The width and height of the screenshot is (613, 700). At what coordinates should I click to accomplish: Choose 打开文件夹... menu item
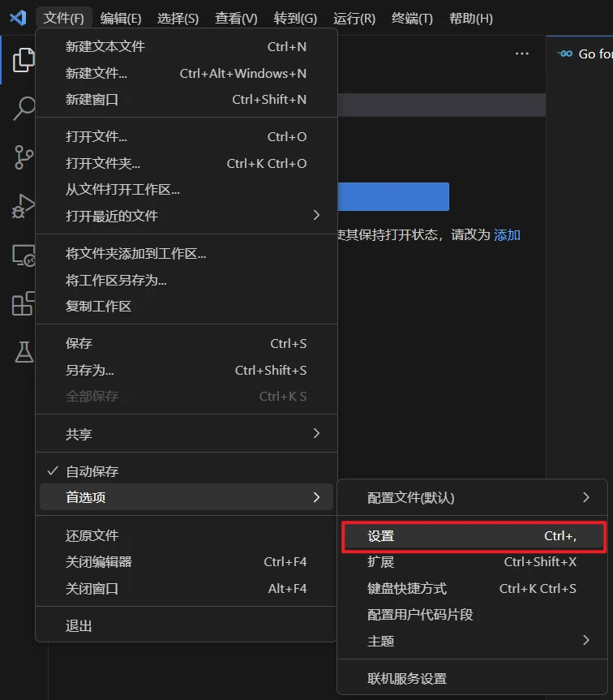186,163
